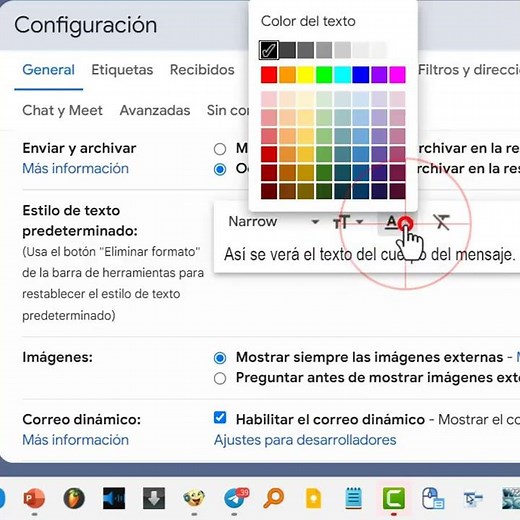
Task: Open the Etiquetas tab
Action: 122,70
